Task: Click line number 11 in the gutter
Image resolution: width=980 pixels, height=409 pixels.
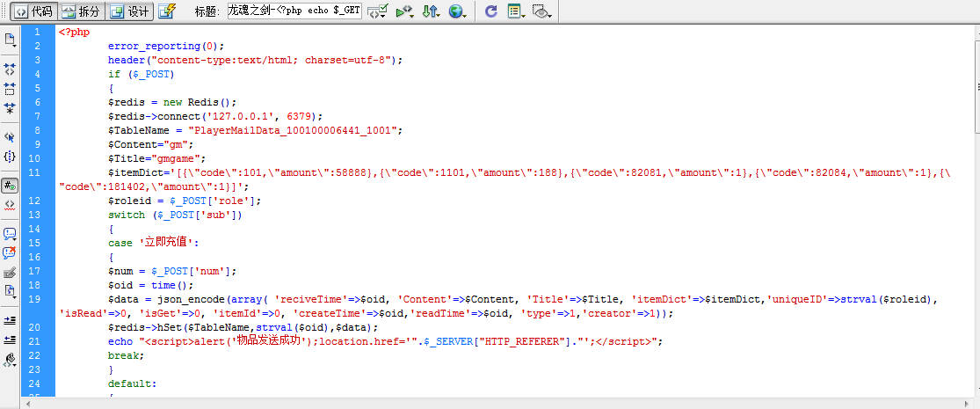Action: [x=34, y=172]
